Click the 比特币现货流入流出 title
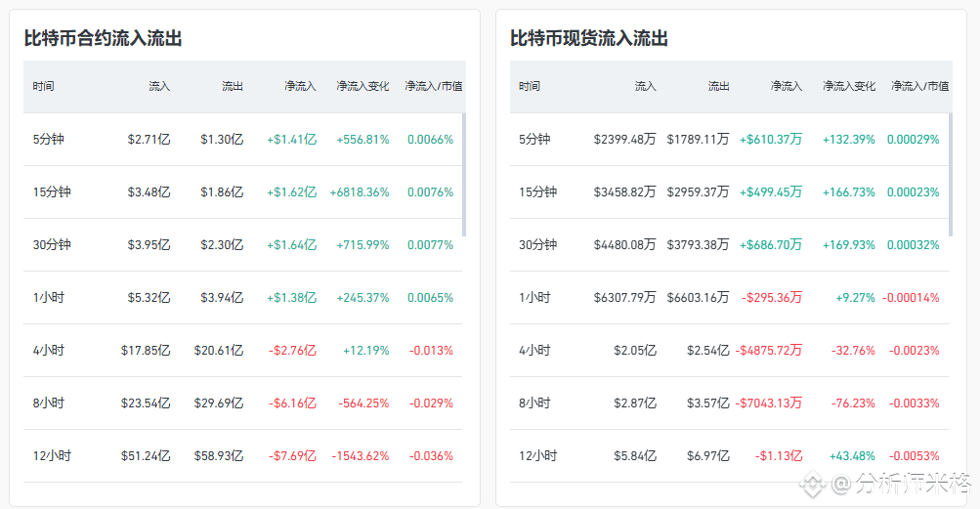Viewport: 980px width, 509px height. 589,38
